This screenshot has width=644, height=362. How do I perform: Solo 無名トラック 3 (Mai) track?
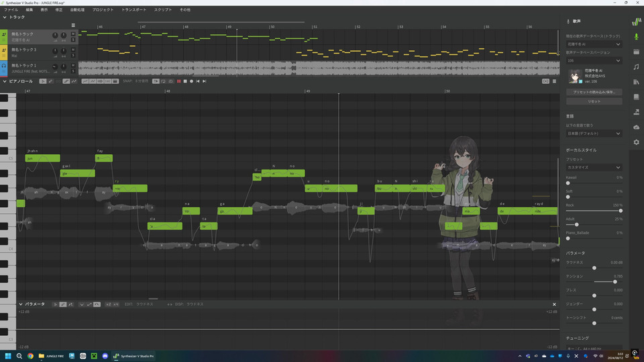coord(73,56)
